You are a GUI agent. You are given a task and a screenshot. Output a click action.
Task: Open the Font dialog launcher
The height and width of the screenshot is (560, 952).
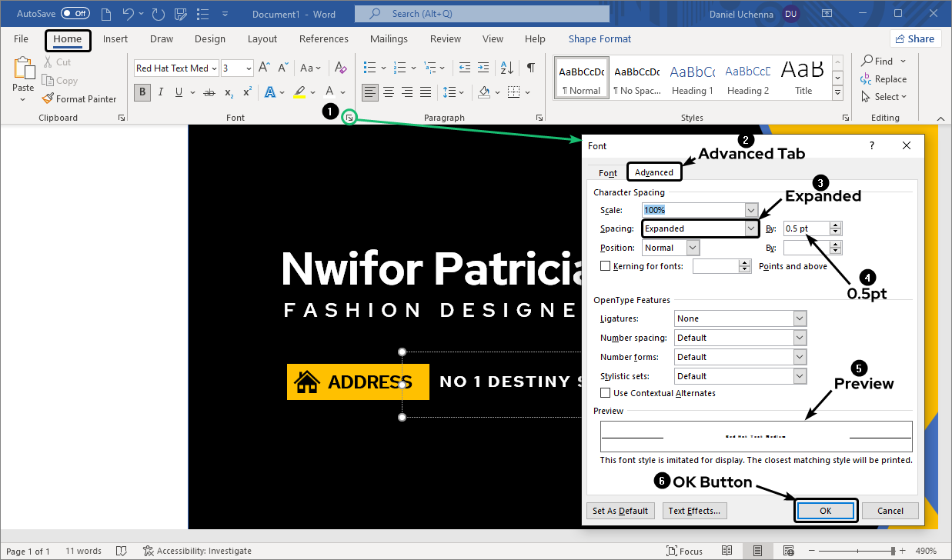(349, 118)
